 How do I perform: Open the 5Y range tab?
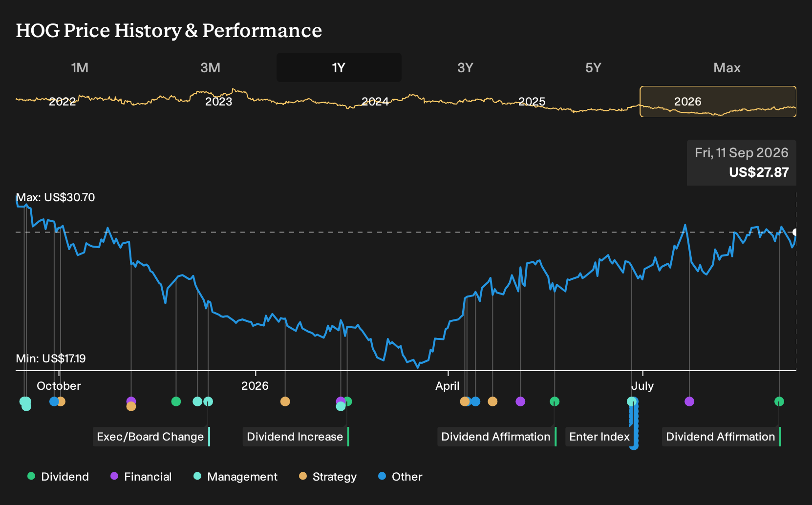(593, 67)
